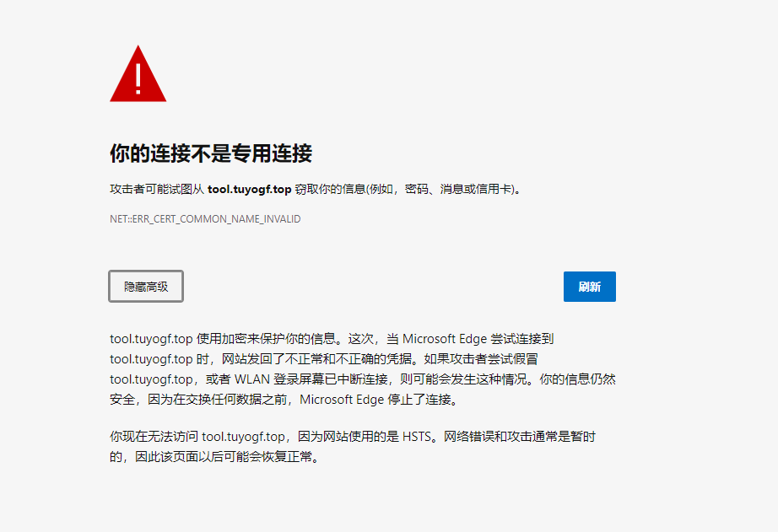Click the red warning triangle icon

138,74
